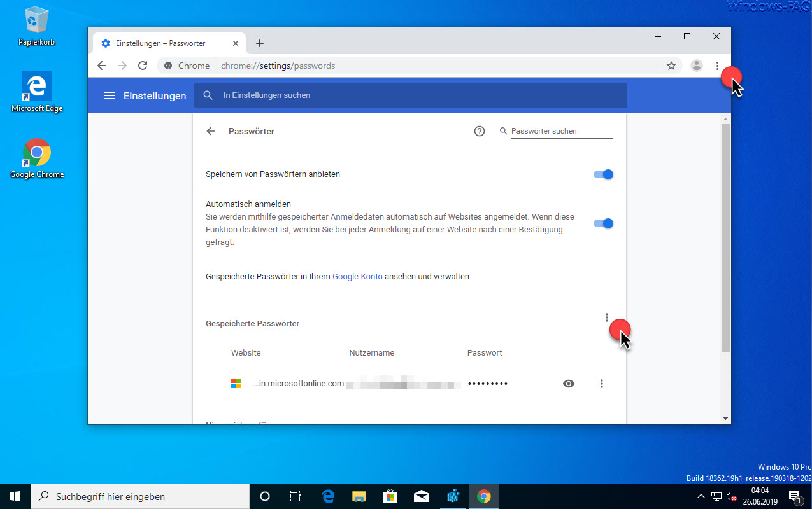Return from Passwörter using the back arrow

pos(211,131)
